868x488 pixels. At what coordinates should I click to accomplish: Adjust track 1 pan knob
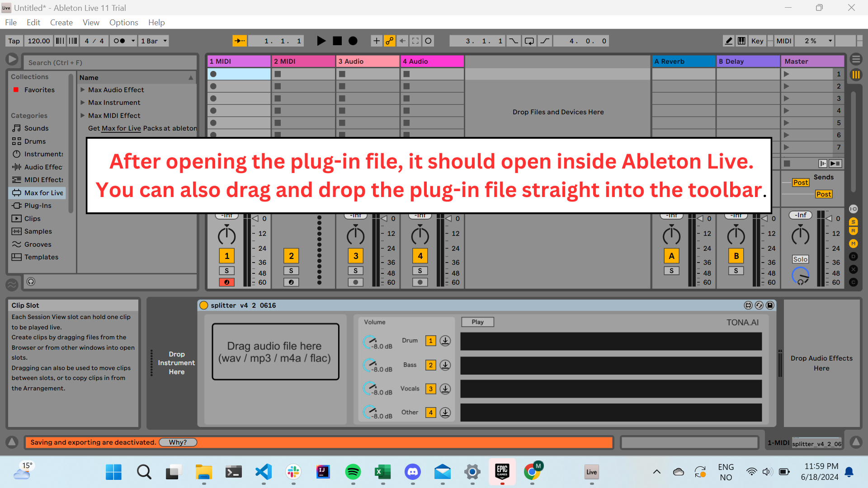tap(227, 235)
